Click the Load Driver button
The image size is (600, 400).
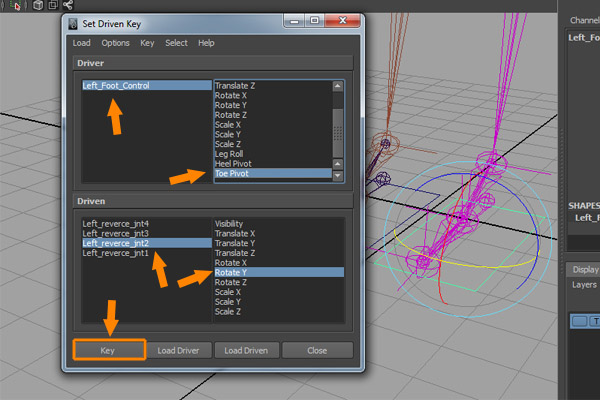[180, 350]
